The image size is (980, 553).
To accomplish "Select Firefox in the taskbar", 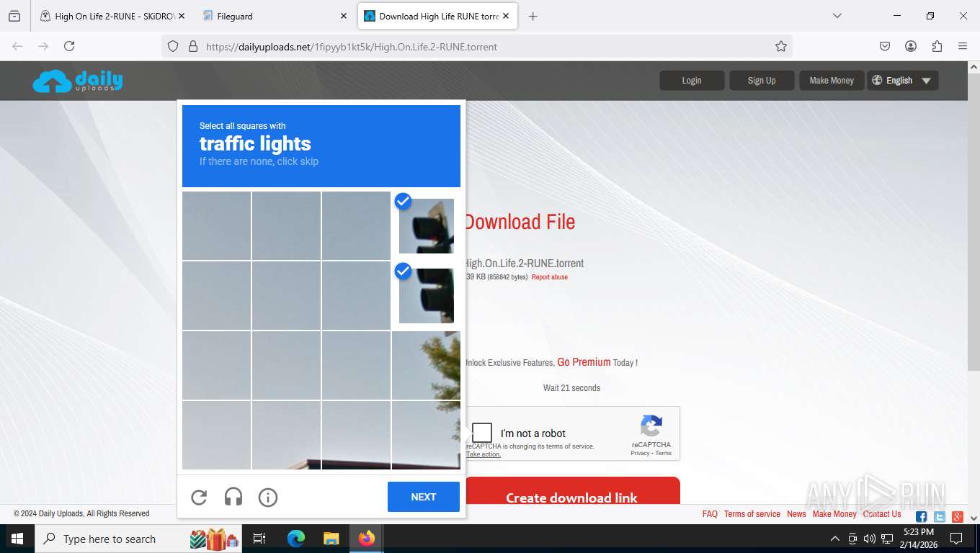I will (x=367, y=539).
